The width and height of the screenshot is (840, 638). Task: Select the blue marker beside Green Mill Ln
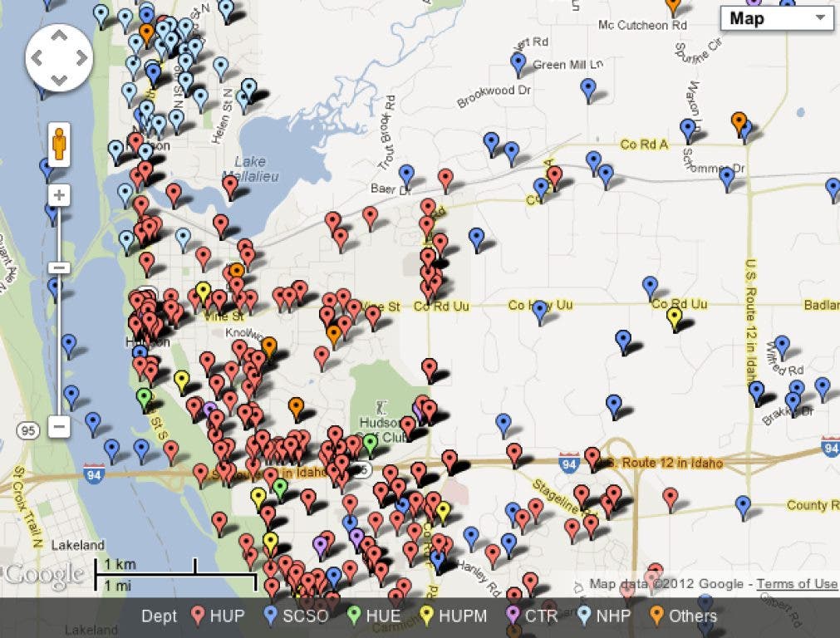pos(518,64)
